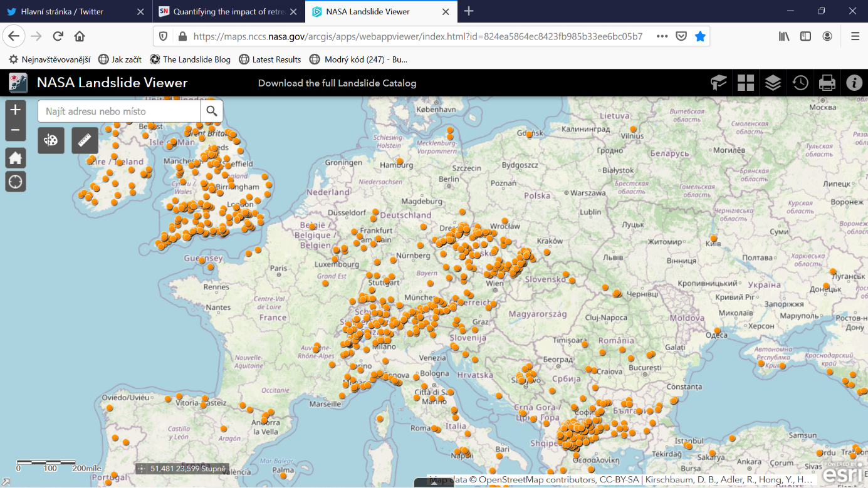Viewport: 868px width, 488px height.
Task: Open page actions three-dot menu
Action: (662, 36)
